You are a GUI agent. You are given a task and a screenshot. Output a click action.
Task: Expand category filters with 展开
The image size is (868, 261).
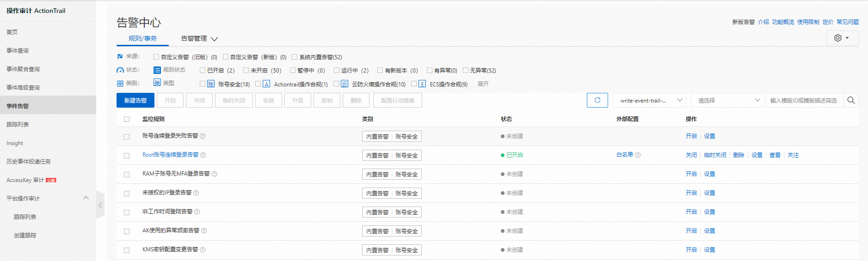483,84
